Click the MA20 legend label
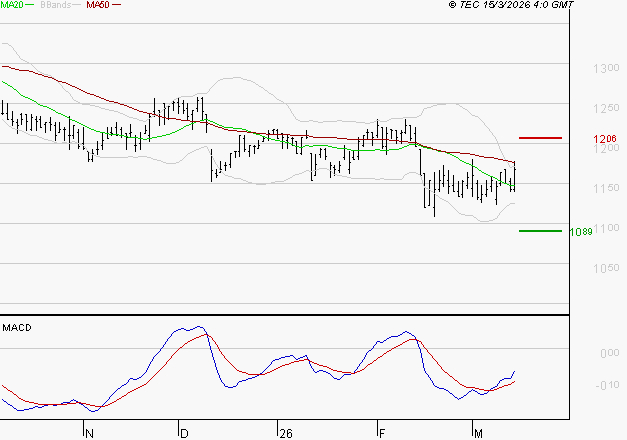 pos(11,6)
